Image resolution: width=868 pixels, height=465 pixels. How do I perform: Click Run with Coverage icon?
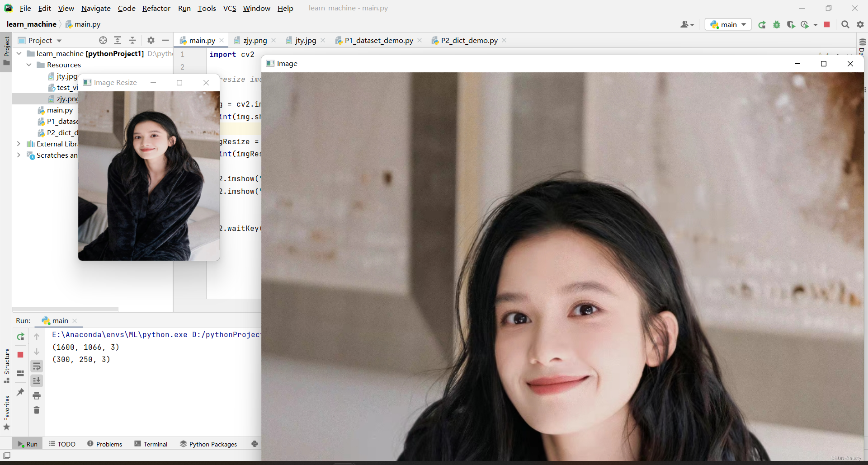pos(791,24)
